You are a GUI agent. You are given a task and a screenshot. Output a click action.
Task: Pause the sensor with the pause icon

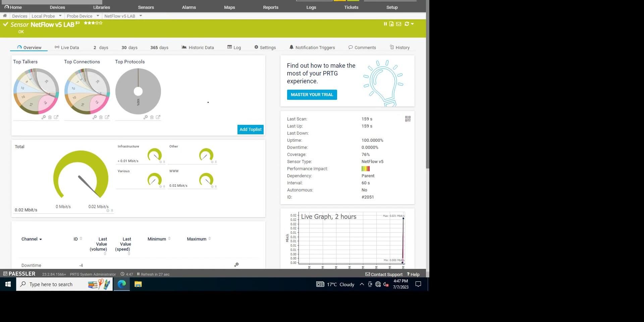385,24
